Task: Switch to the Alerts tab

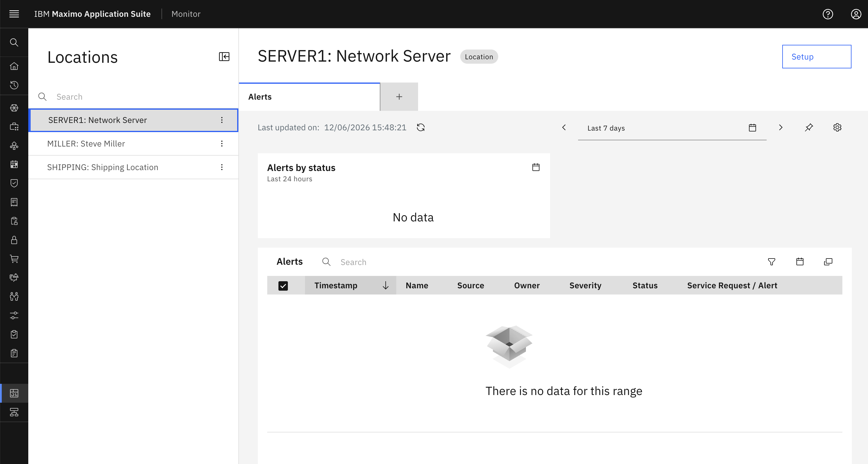Action: point(309,97)
